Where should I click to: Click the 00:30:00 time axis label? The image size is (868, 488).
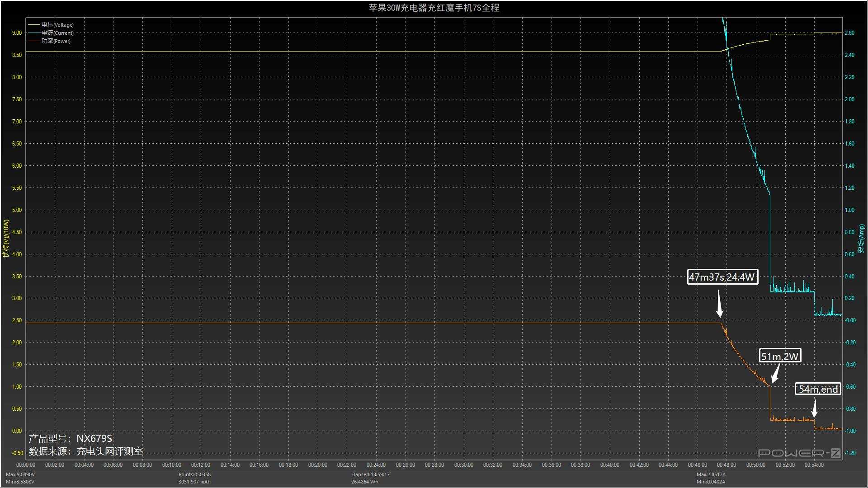464,465
